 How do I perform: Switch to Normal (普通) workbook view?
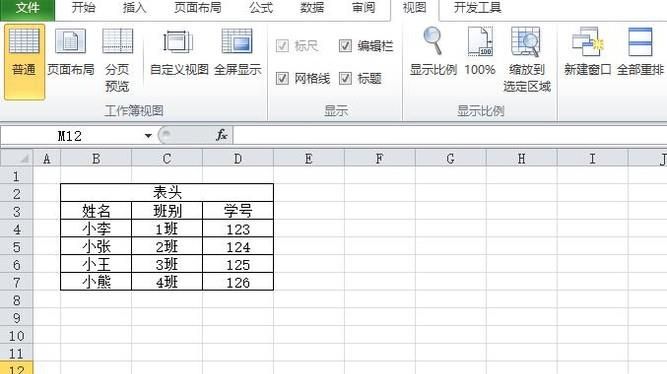(24, 62)
